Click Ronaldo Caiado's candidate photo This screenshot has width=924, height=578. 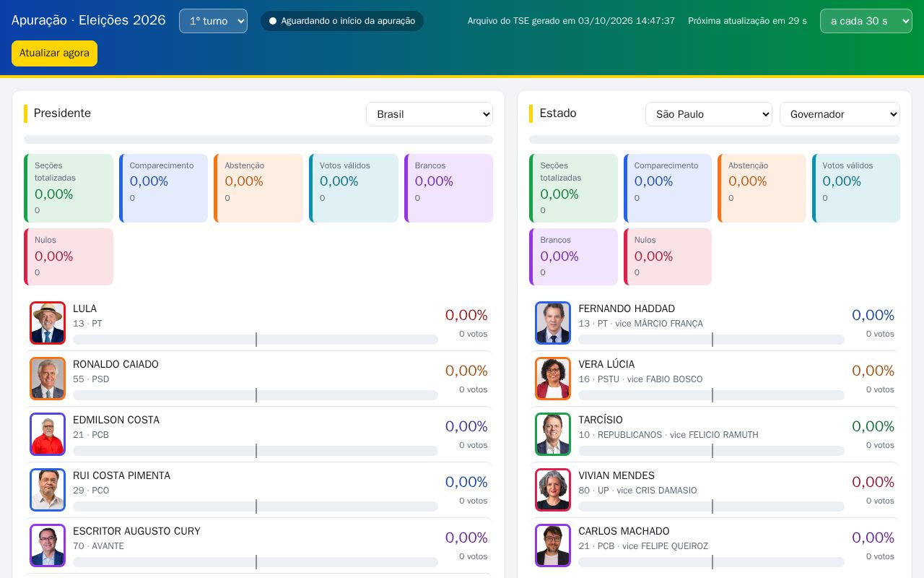tap(48, 379)
